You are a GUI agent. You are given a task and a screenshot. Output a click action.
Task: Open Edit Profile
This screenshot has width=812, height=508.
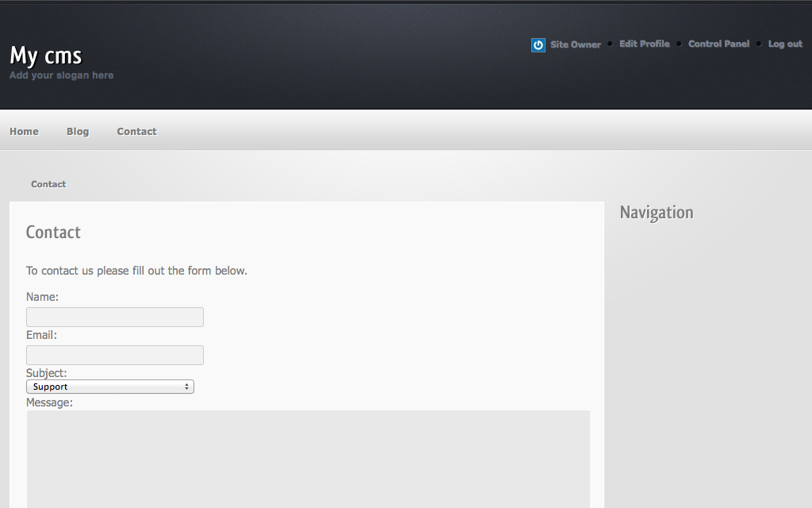pyautogui.click(x=644, y=44)
